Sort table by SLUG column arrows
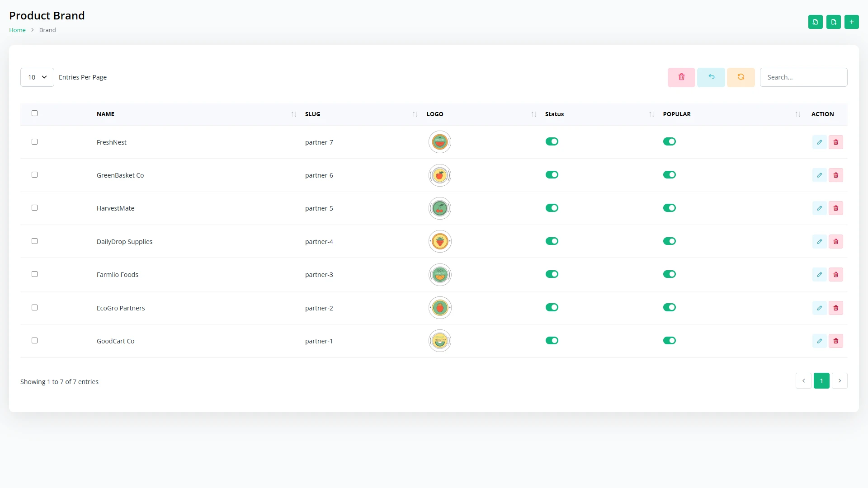This screenshot has height=488, width=868. pyautogui.click(x=415, y=114)
